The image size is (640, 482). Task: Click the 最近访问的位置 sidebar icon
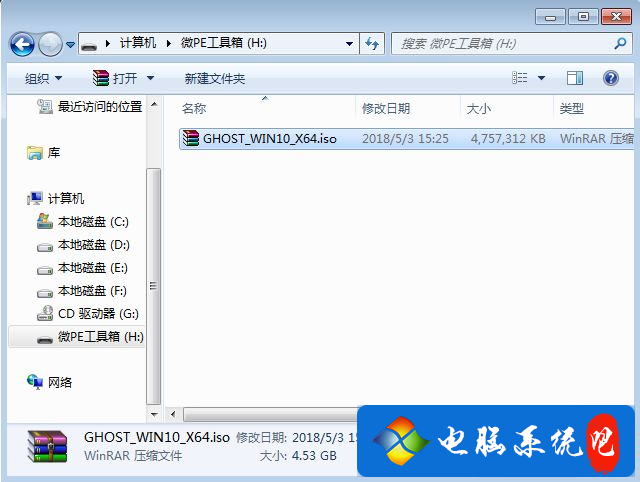click(x=45, y=107)
